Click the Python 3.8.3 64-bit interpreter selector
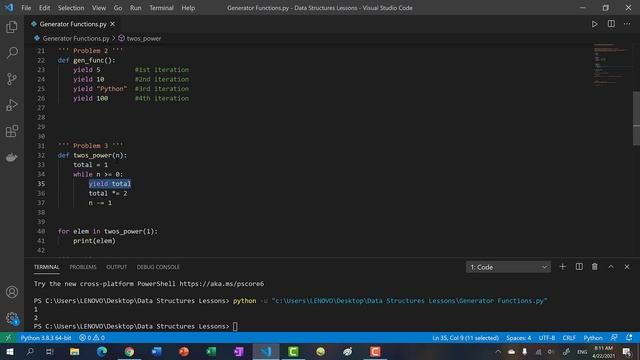The width and height of the screenshot is (640, 360). [46, 338]
